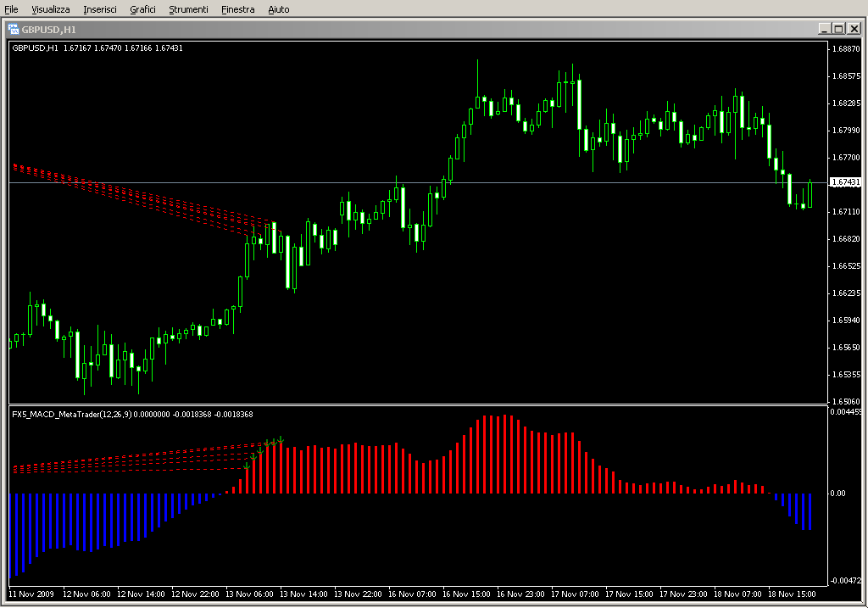Click the MACD -0.00472 scale label
Image resolution: width=868 pixels, height=608 pixels.
[845, 580]
